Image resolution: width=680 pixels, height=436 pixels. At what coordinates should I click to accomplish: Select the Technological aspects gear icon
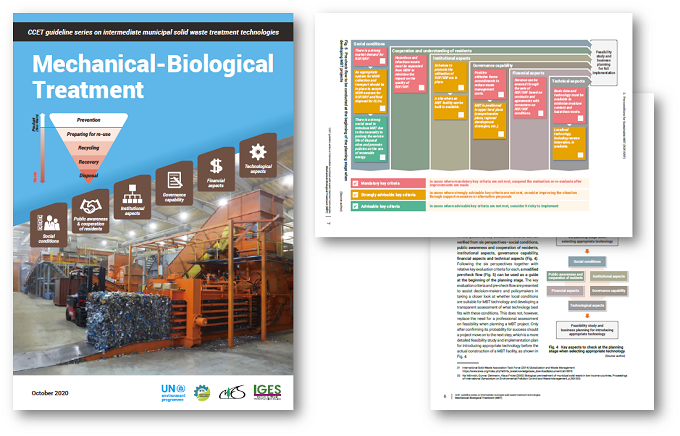pos(256,152)
